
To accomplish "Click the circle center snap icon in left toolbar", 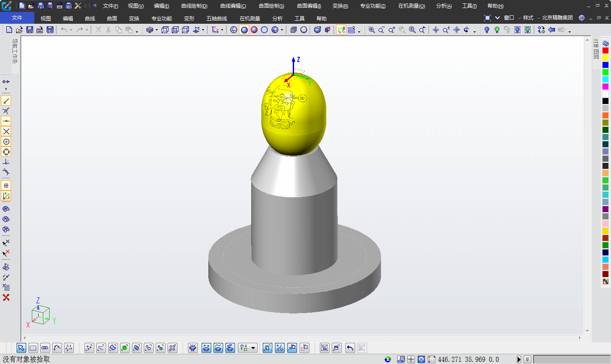I will tap(6, 142).
